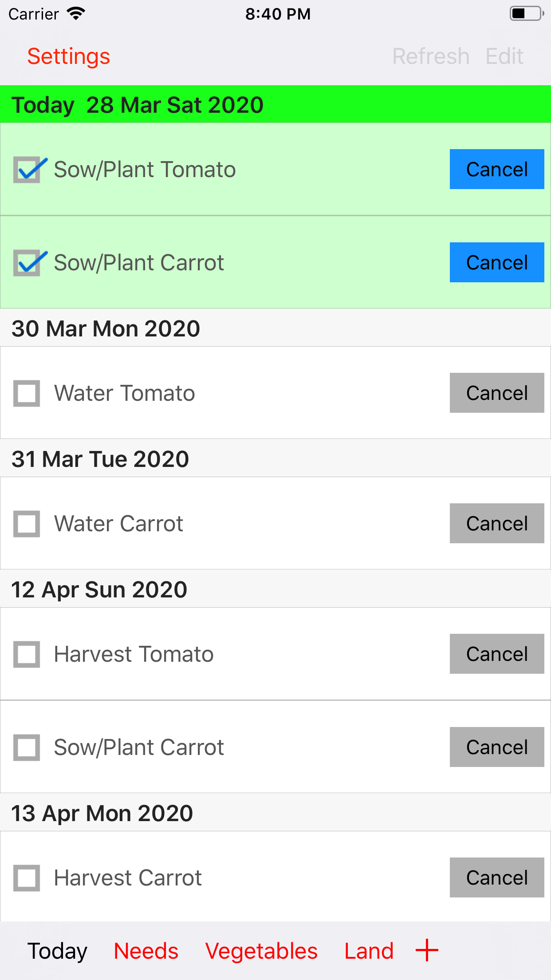Mark Water Carrot as done
The image size is (551, 980).
tap(27, 524)
